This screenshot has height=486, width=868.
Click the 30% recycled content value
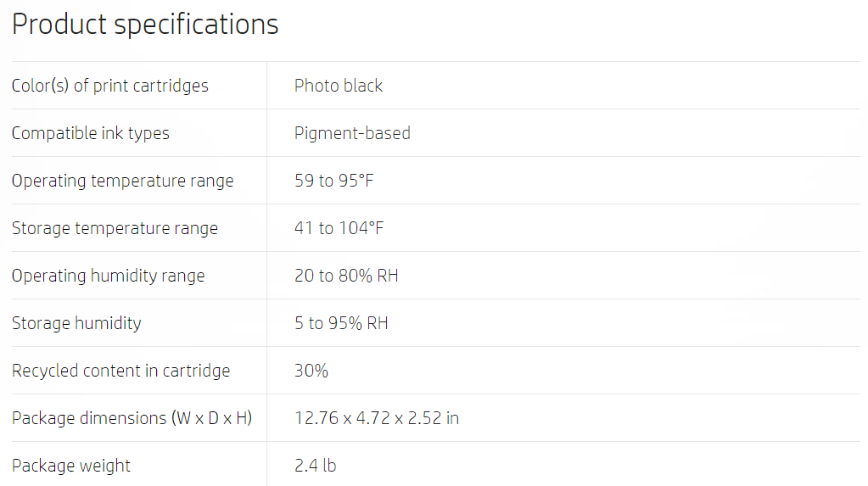point(311,371)
